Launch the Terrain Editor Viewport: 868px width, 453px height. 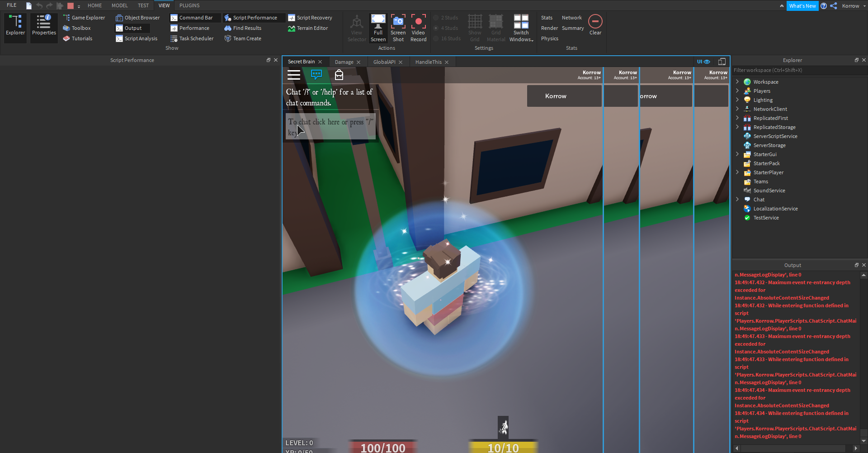[308, 28]
